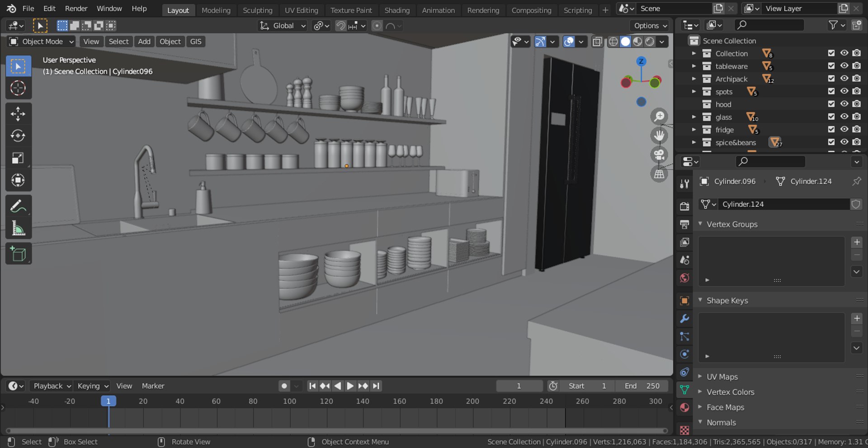Play the animation forward

[350, 386]
